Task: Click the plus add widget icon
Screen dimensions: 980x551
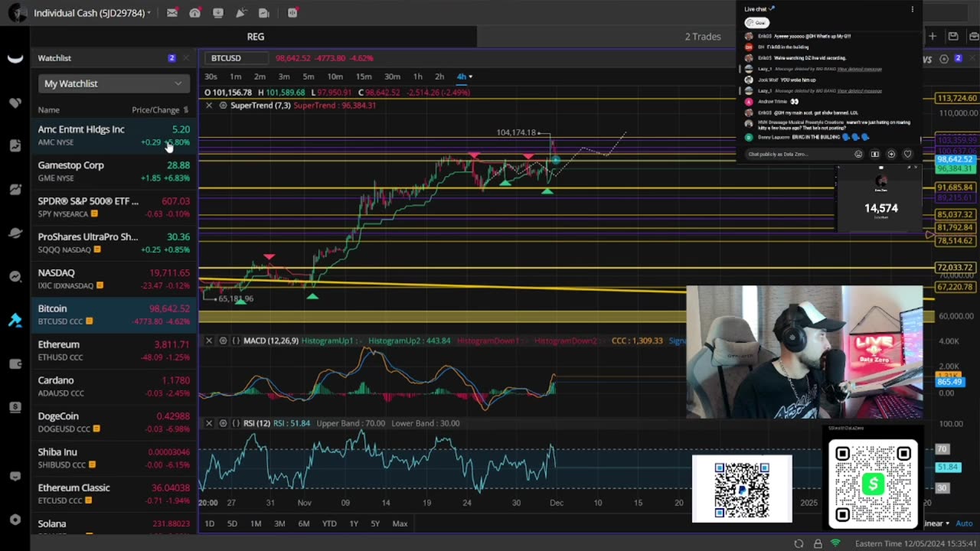Action: coord(932,36)
